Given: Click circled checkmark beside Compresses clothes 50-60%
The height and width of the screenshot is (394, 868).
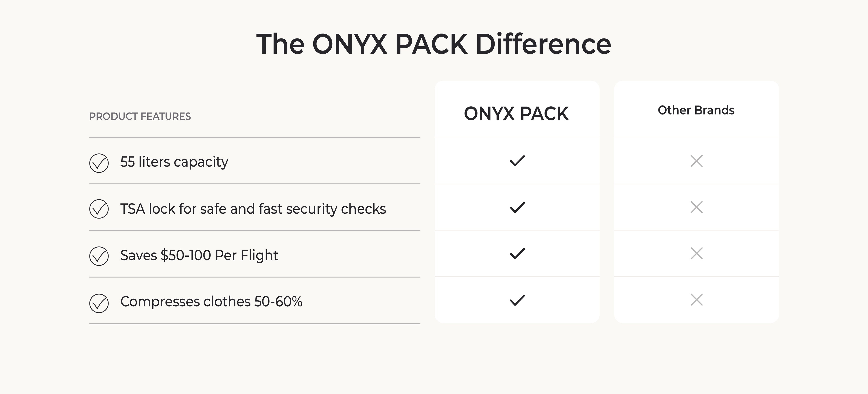Looking at the screenshot, I should (x=99, y=303).
